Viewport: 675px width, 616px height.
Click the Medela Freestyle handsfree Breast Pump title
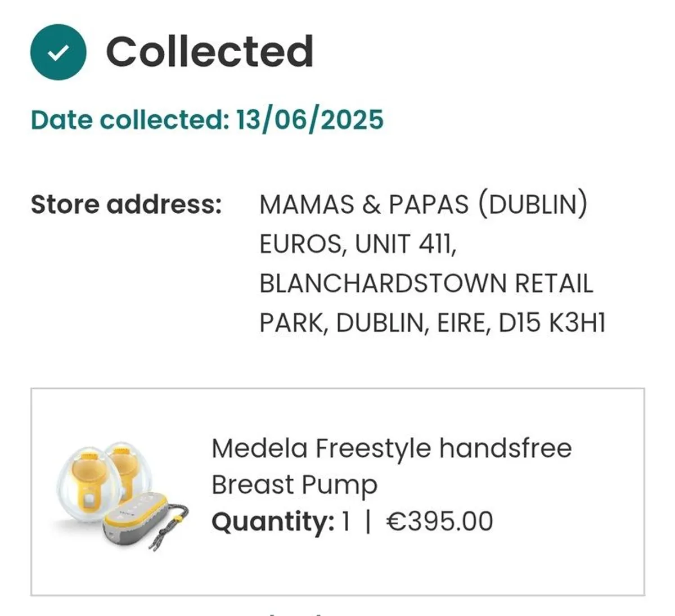[391, 466]
